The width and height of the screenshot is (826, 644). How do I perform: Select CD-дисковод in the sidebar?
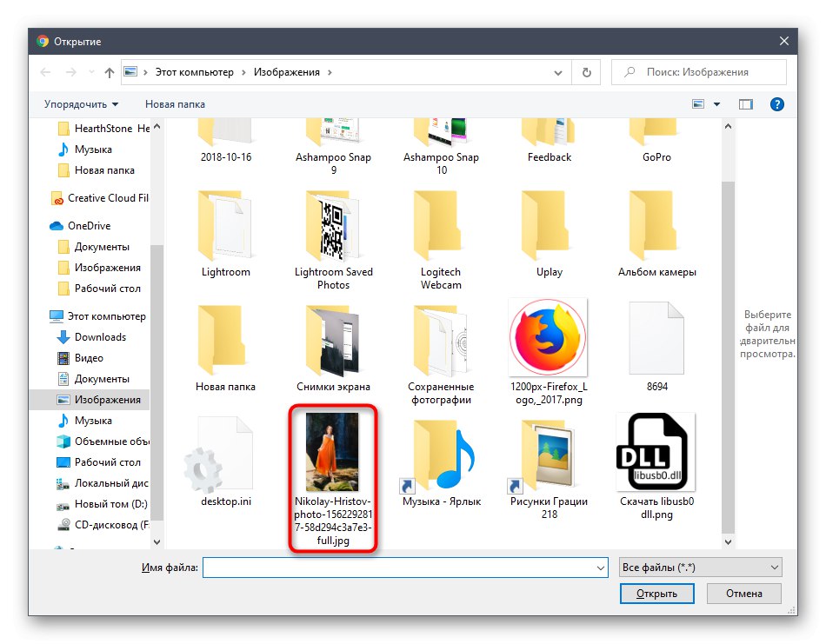tap(103, 525)
